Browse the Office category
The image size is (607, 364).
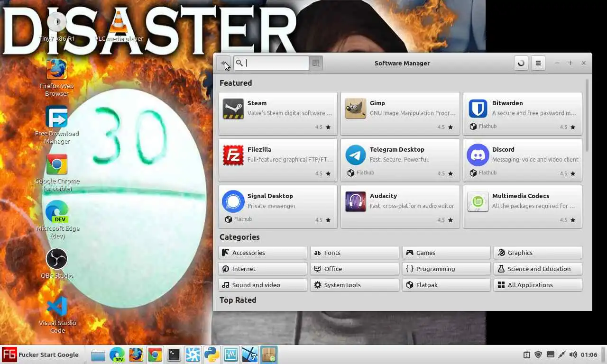tap(355, 269)
